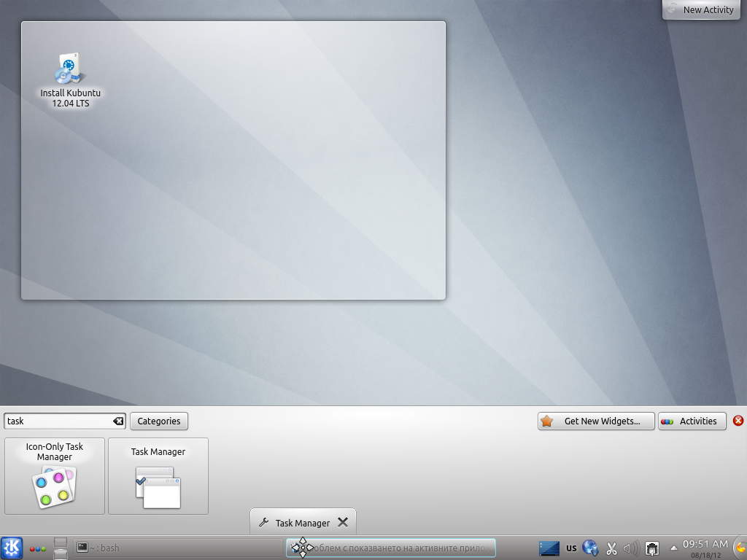Open the volume speaker tray icon

(632, 548)
